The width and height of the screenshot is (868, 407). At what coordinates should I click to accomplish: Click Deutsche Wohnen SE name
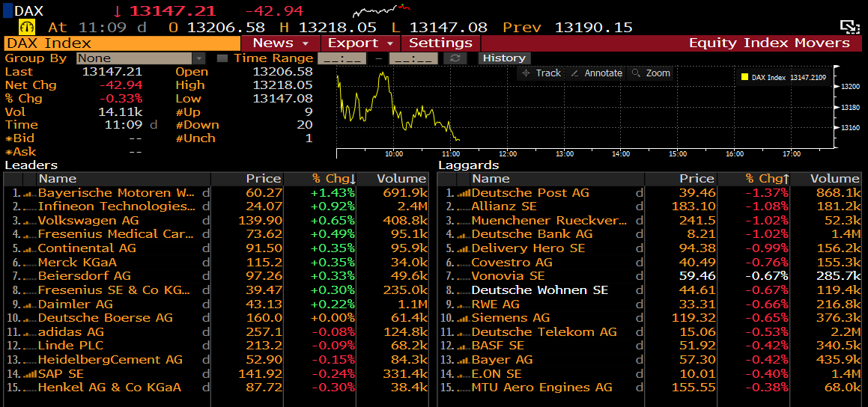[540, 290]
